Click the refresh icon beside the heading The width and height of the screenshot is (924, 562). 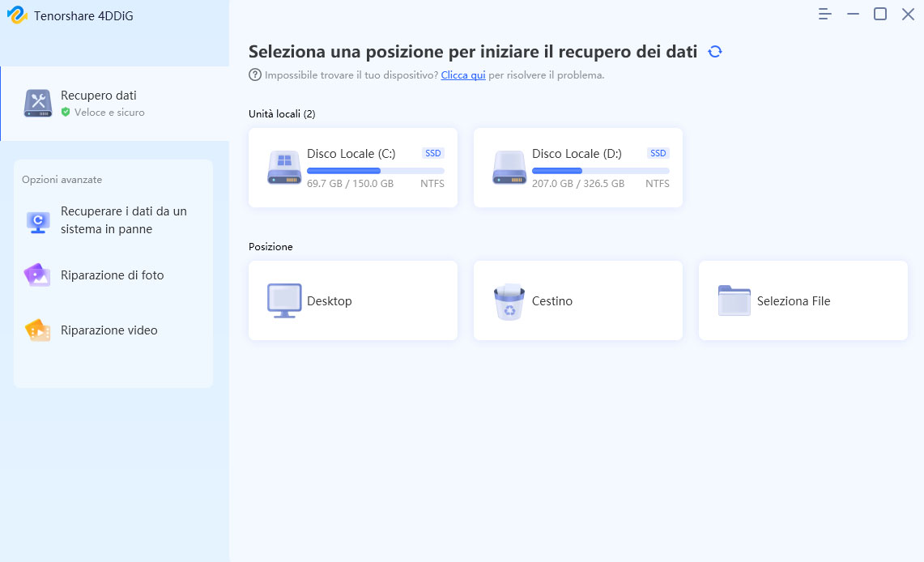714,52
